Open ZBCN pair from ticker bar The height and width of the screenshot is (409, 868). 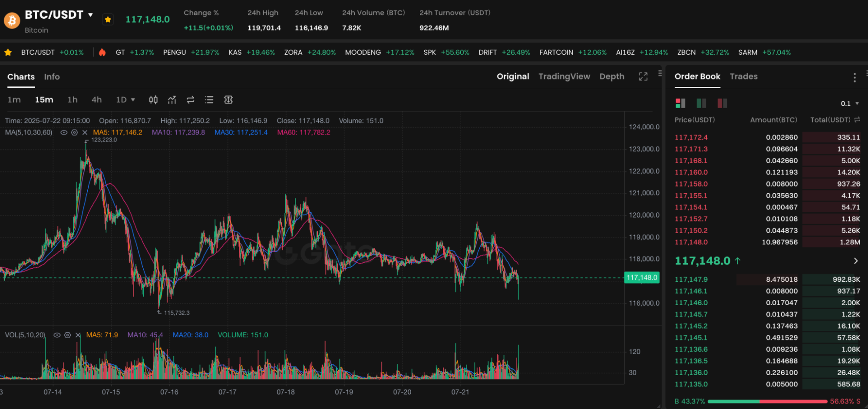point(703,53)
